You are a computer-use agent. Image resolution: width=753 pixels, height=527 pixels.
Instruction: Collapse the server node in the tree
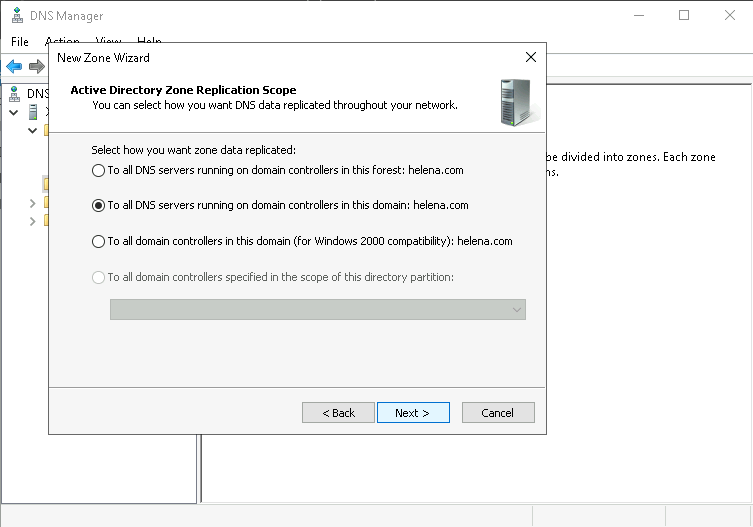pyautogui.click(x=14, y=112)
